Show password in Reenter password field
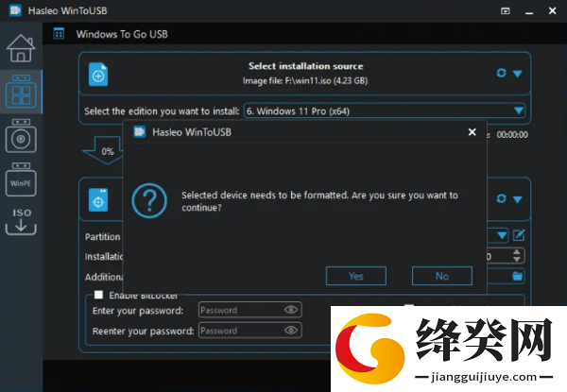This screenshot has width=567, height=392. click(291, 331)
